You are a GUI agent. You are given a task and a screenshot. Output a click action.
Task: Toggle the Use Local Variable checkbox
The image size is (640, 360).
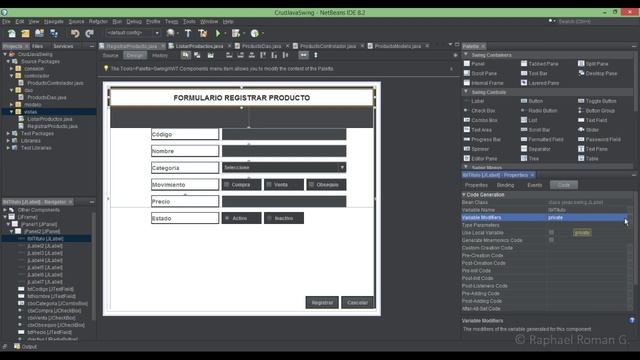pos(551,232)
